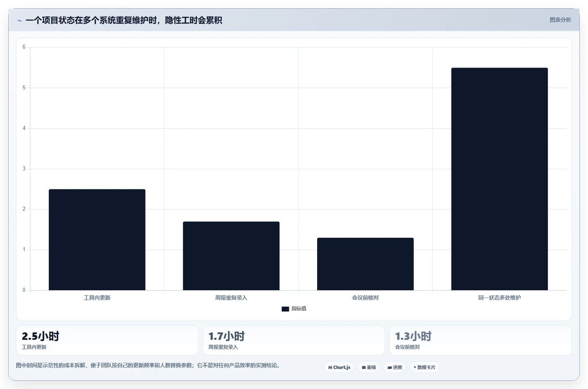588x389 pixels.
Task: Click the 图表分析 label in the header
Action: 560,20
